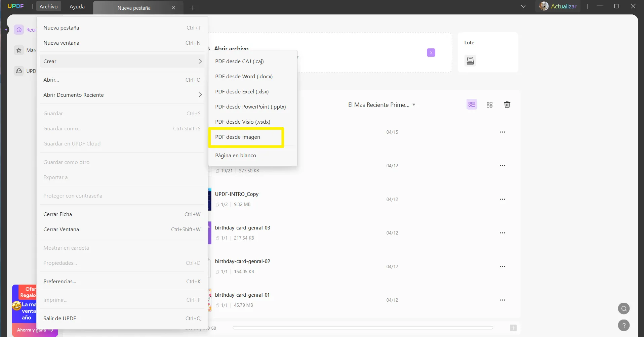The width and height of the screenshot is (644, 337).
Task: Expand Abrir Dcumento Reciente submenu
Action: 200,95
